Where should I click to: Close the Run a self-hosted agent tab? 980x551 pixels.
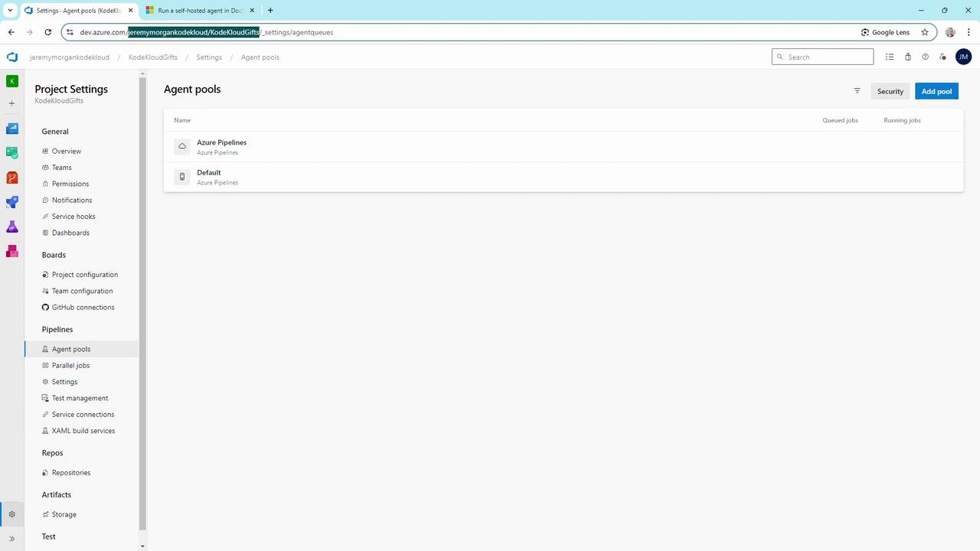(x=253, y=11)
